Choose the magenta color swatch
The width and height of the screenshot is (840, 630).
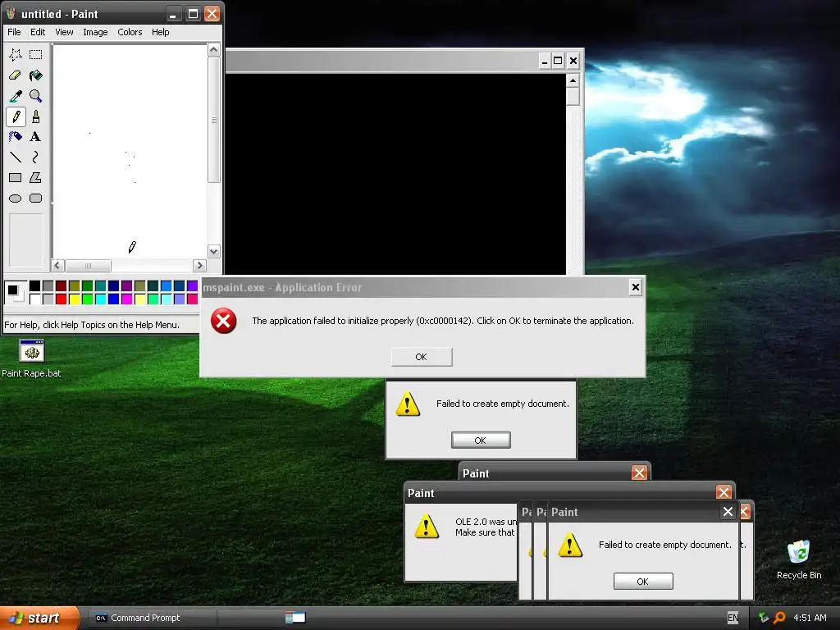pos(126,299)
